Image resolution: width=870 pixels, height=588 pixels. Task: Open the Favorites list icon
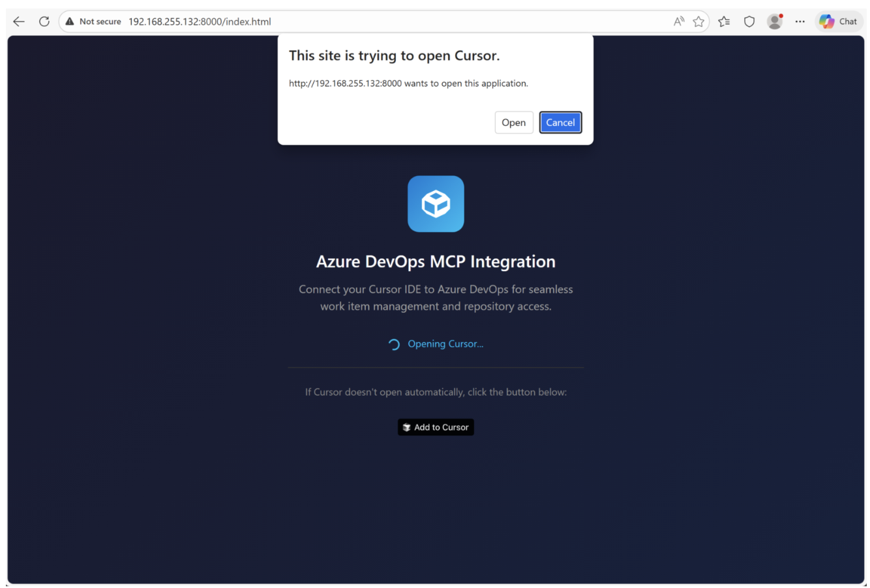[x=724, y=22]
